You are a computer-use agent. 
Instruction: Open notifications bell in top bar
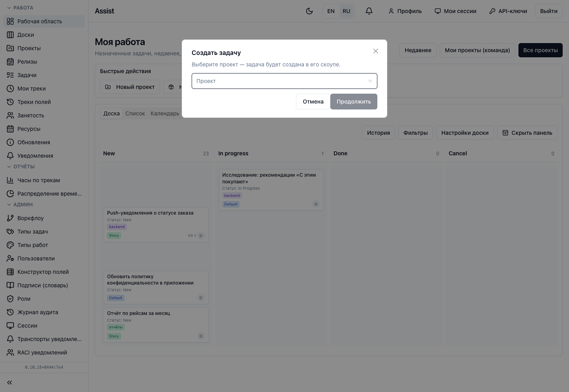tap(369, 11)
